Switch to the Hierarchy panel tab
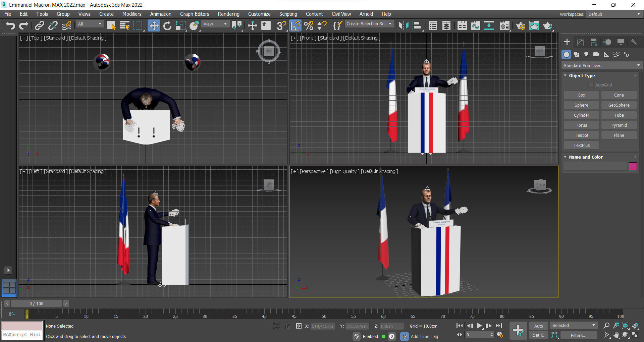Viewport: 644px width, 342px height. pyautogui.click(x=594, y=42)
